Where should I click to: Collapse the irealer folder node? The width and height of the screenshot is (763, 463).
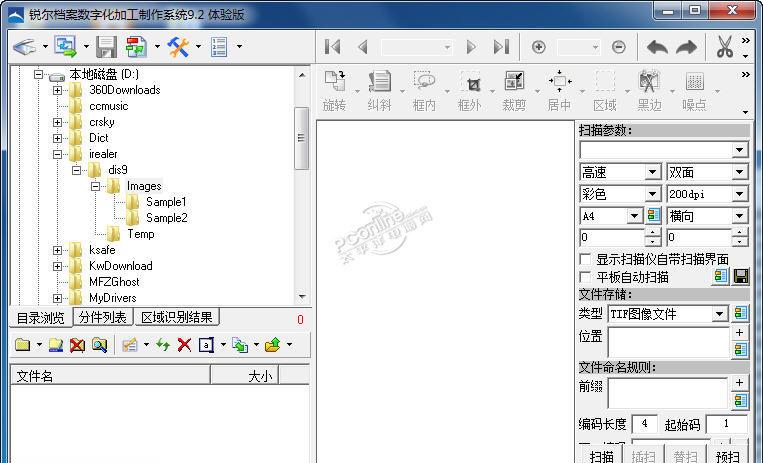[x=57, y=154]
